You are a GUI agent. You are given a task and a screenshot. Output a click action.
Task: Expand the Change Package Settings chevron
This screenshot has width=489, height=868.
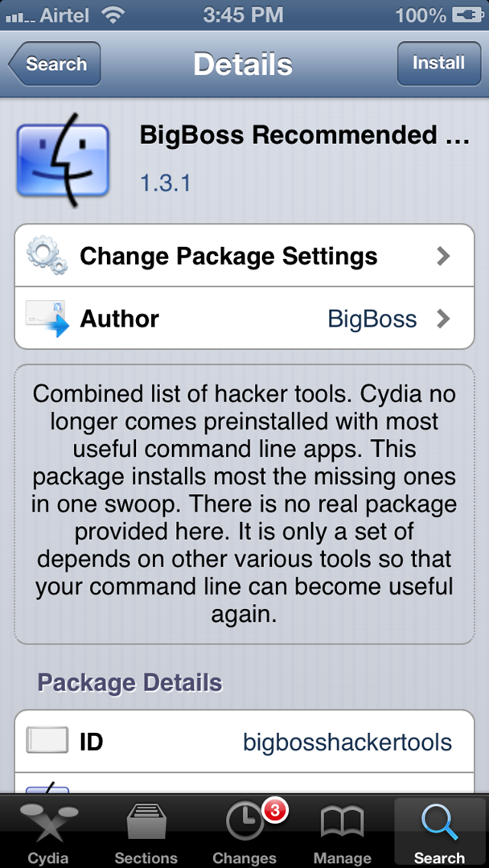pos(443,256)
